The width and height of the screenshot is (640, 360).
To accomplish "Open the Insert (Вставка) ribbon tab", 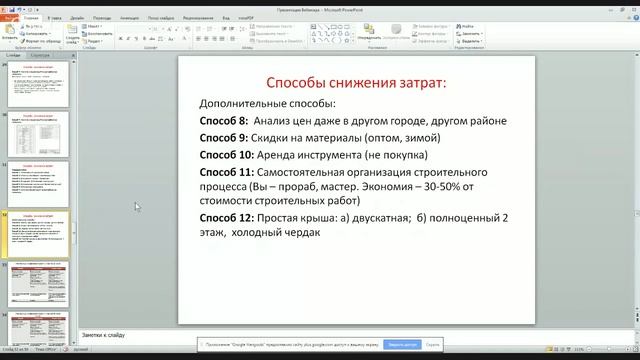I will click(x=54, y=18).
